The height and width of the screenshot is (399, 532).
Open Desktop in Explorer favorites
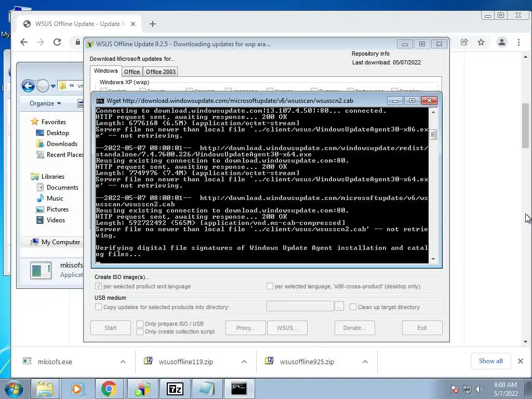[58, 132]
